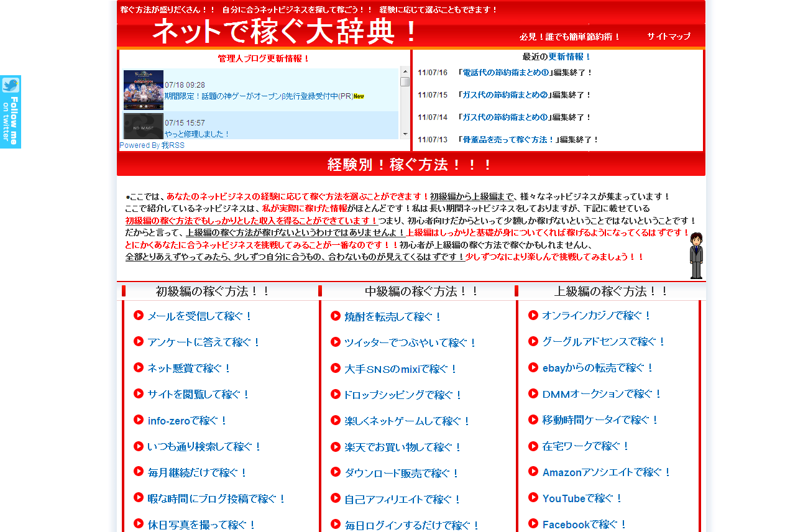Viewport: 785px width, 532px height.
Task: Click blog feed scrollbar up arrow
Action: point(405,71)
